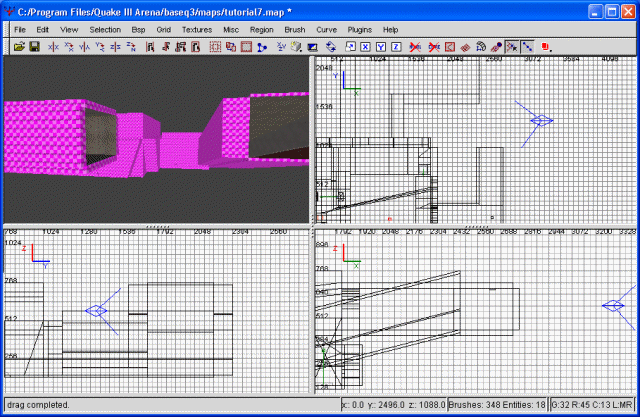The image size is (640, 417).
Task: Click the 'Brushes: 348 Entities: 18' status
Action: click(497, 405)
